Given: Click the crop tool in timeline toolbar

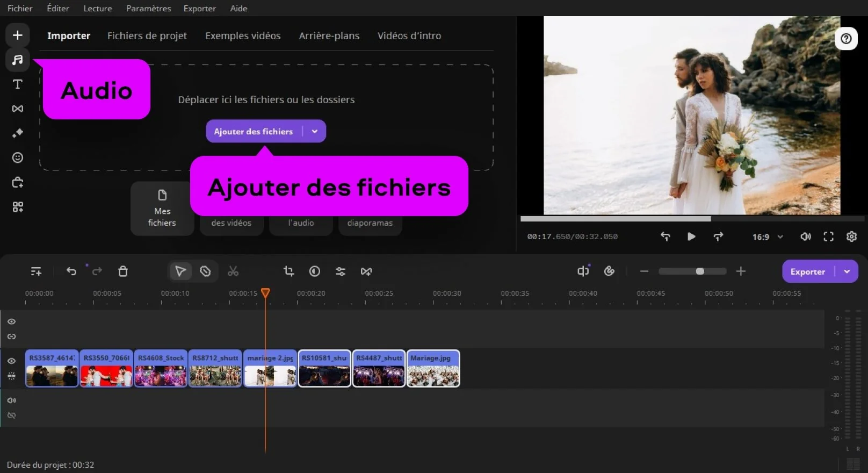Looking at the screenshot, I should [x=288, y=271].
